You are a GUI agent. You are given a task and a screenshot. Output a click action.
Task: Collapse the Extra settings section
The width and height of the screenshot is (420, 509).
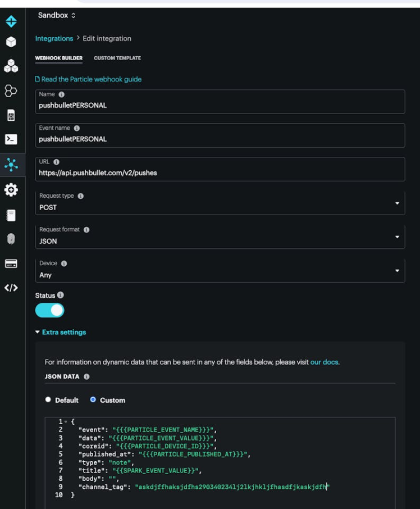point(61,332)
